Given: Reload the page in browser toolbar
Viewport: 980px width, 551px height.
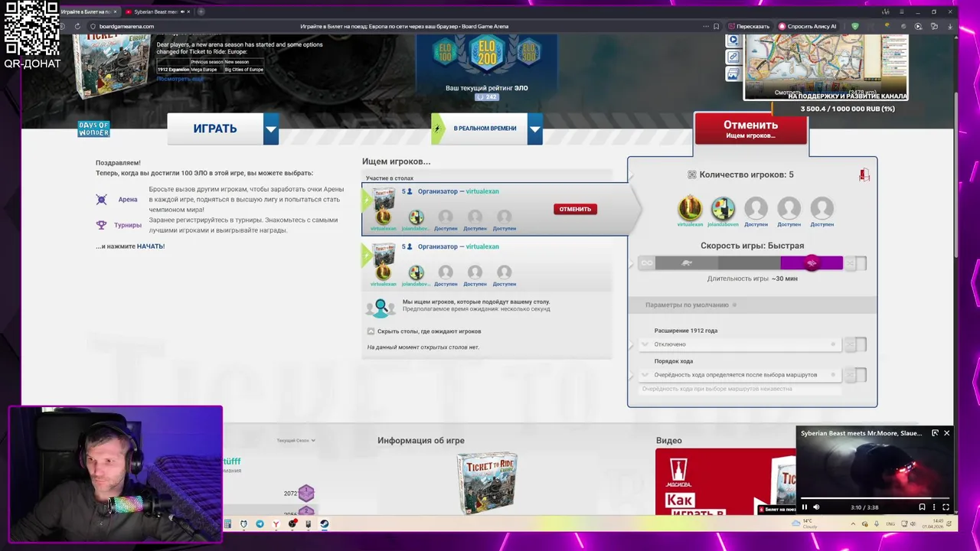Looking at the screenshot, I should point(77,26).
